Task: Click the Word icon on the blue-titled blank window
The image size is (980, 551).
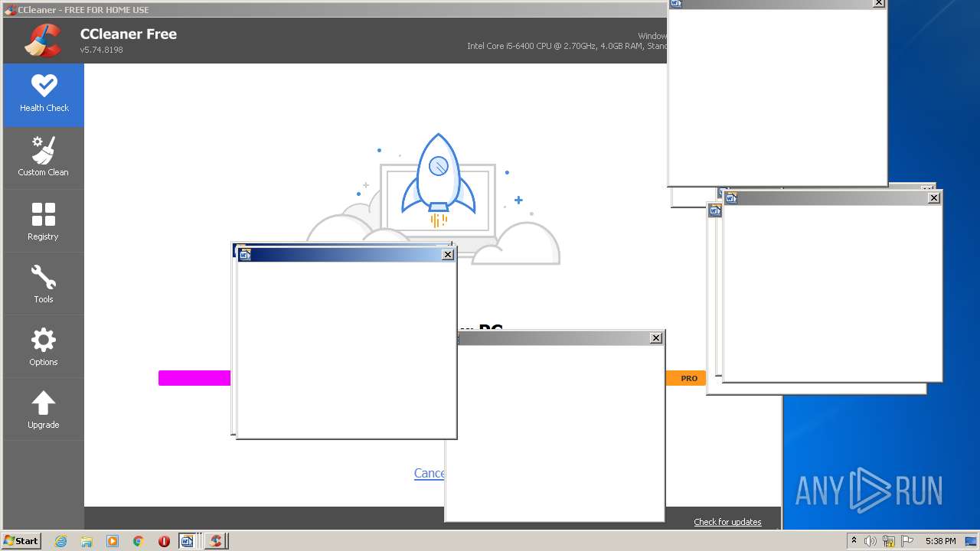Action: pyautogui.click(x=245, y=255)
